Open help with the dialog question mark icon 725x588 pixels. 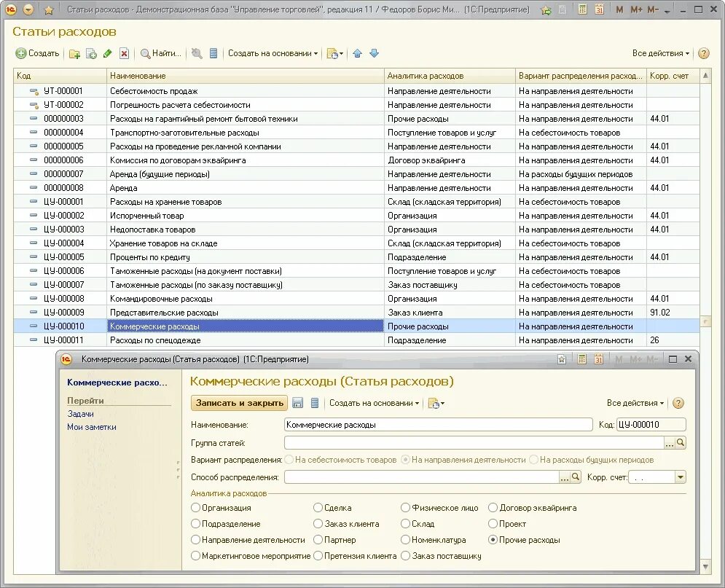[678, 403]
